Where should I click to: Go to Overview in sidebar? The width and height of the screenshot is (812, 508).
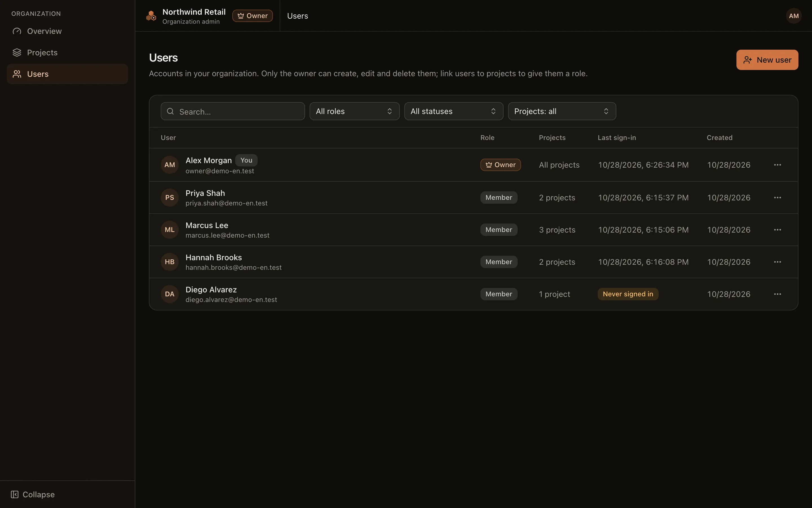(67, 31)
